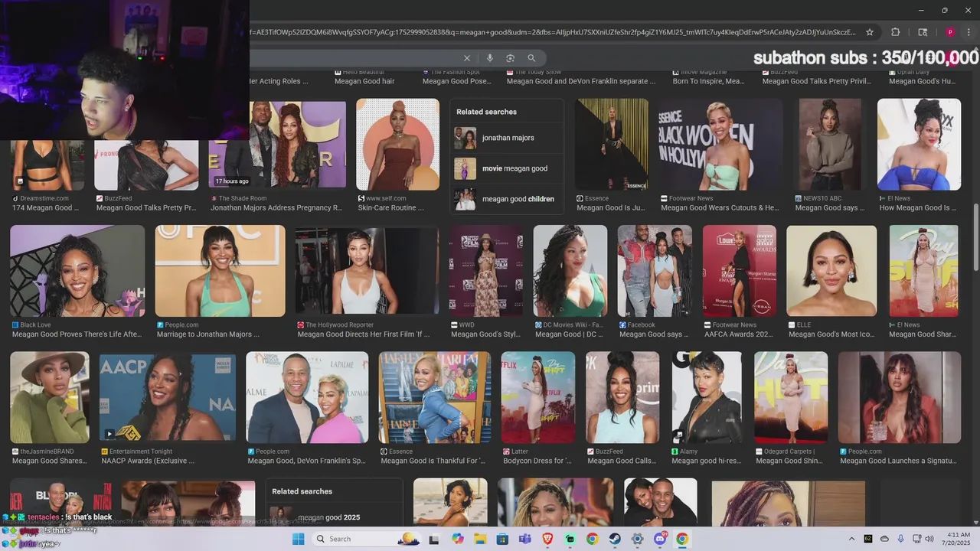Open Chrome profile avatar menu

tap(950, 32)
